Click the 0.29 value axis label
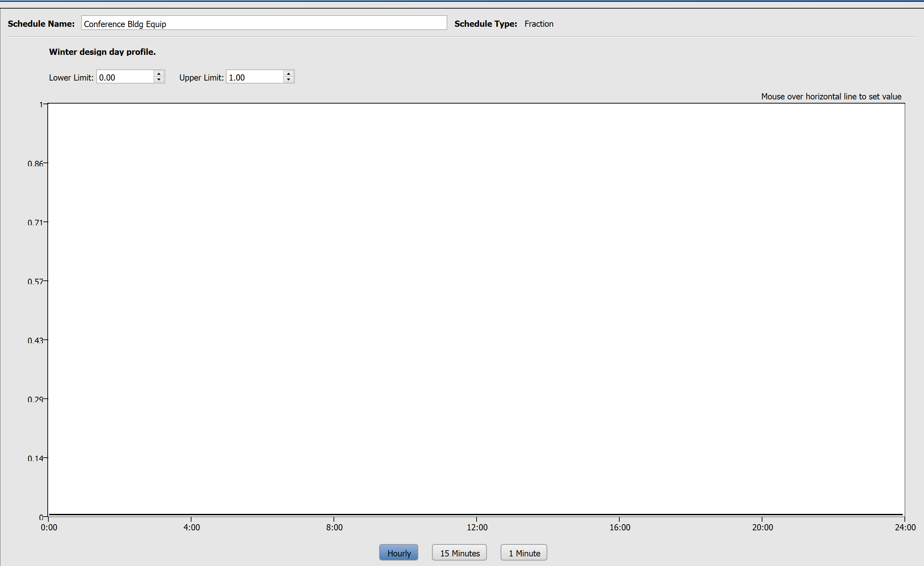The width and height of the screenshot is (924, 566). click(x=35, y=399)
